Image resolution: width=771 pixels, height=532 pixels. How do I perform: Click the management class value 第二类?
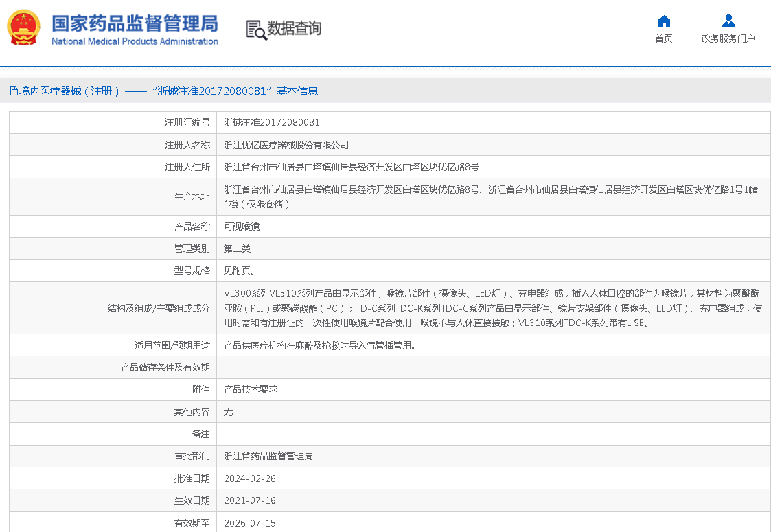click(238, 248)
